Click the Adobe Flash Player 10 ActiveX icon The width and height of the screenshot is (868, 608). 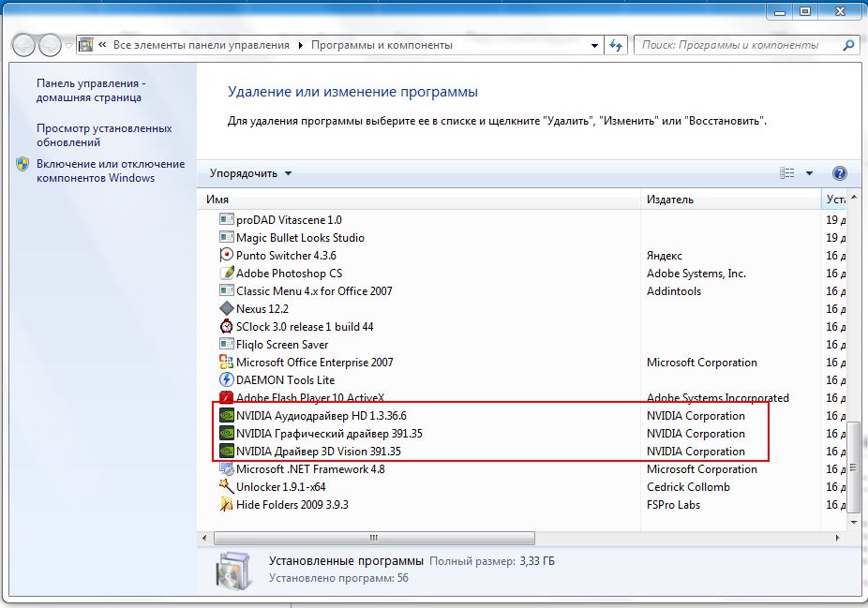click(x=227, y=397)
